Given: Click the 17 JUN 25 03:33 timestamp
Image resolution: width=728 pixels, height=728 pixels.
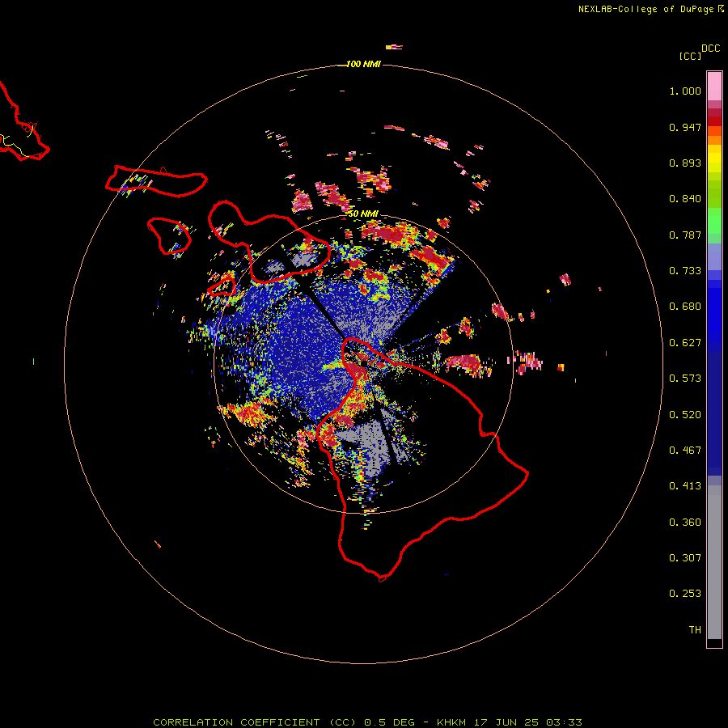Looking at the screenshot, I should click(x=528, y=722).
